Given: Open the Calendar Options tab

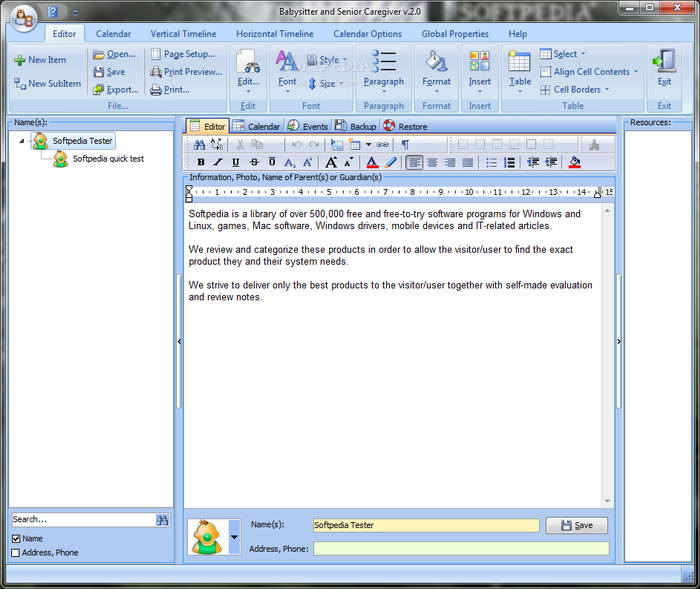Looking at the screenshot, I should pyautogui.click(x=367, y=34).
